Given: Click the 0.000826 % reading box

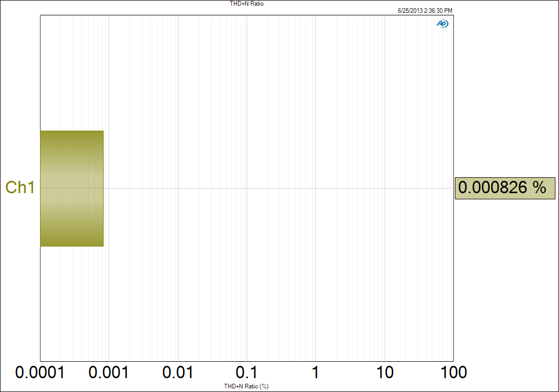Looking at the screenshot, I should click(505, 188).
